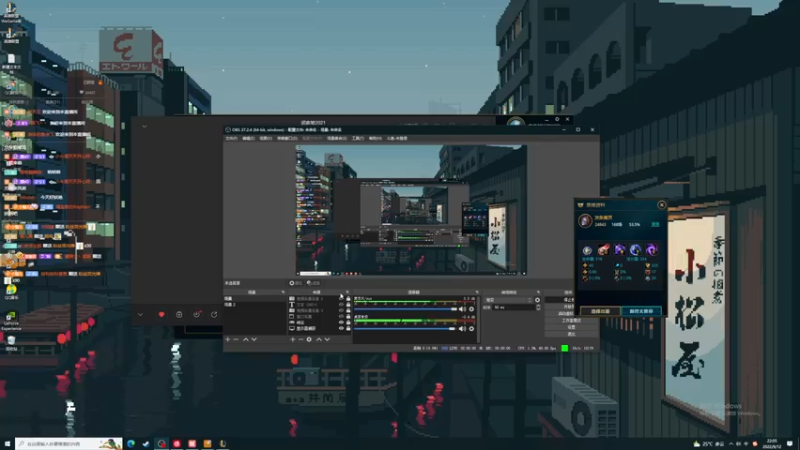The height and width of the screenshot is (450, 800).
Task: Adjust the first mixer track volume slider
Action: (x=405, y=309)
